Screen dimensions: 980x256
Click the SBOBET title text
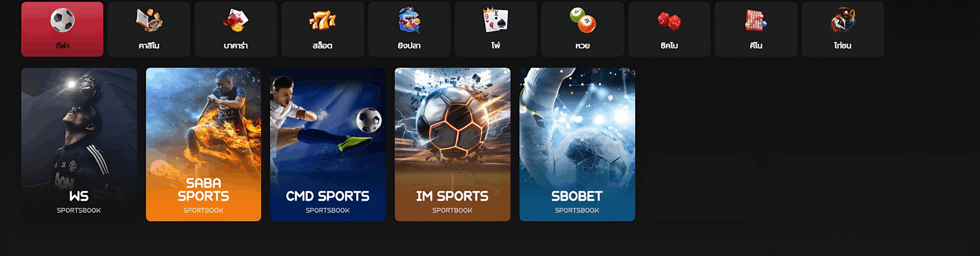tap(577, 196)
